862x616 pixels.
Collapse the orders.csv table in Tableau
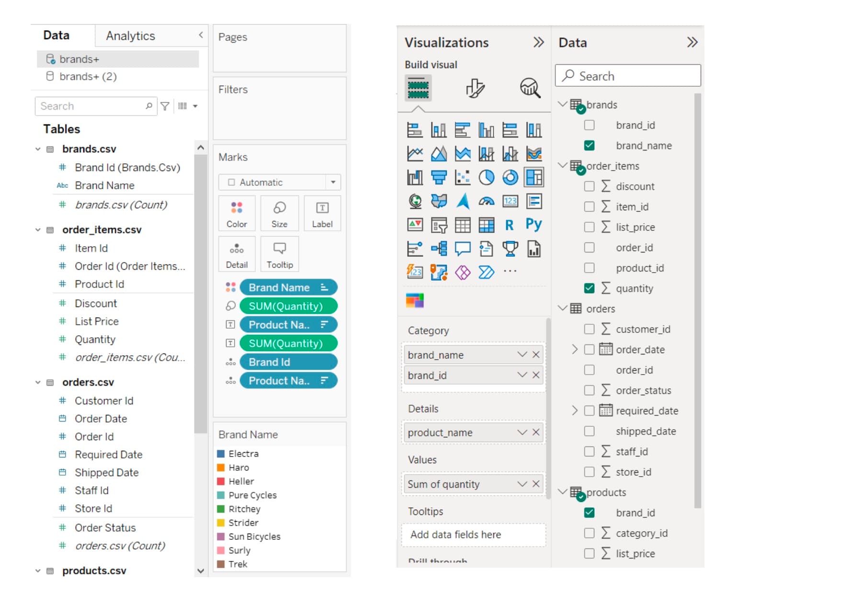click(38, 383)
